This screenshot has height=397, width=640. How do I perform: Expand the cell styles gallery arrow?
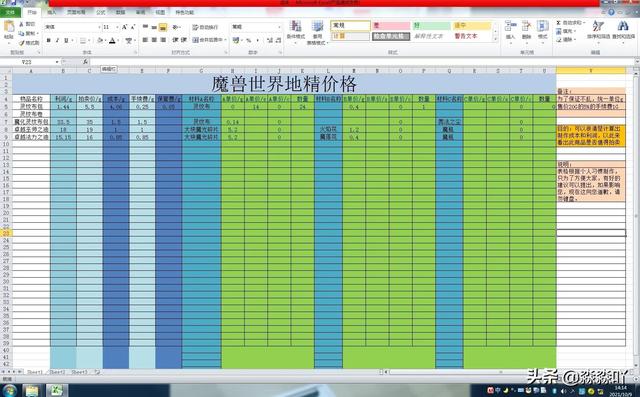(496, 39)
